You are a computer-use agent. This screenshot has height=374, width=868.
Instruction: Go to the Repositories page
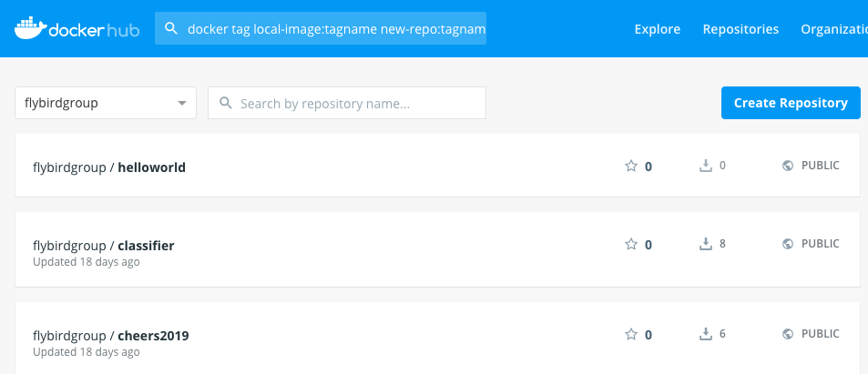pyautogui.click(x=740, y=29)
